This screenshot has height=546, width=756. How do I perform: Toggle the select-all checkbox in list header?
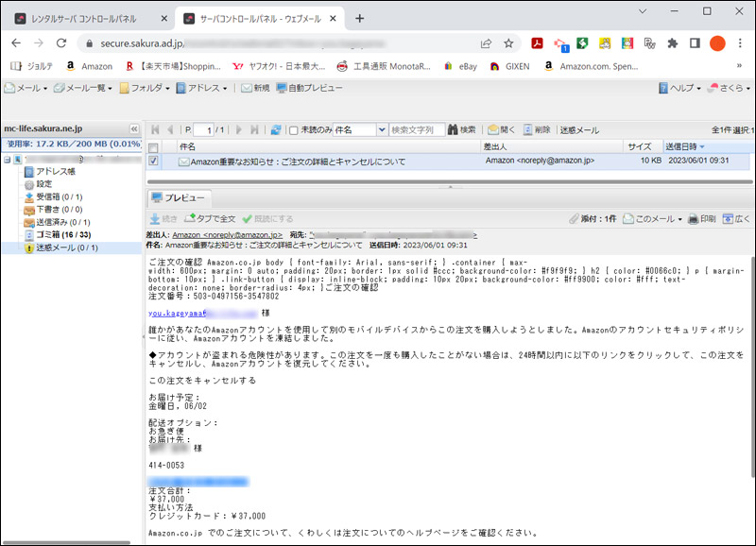[x=153, y=147]
